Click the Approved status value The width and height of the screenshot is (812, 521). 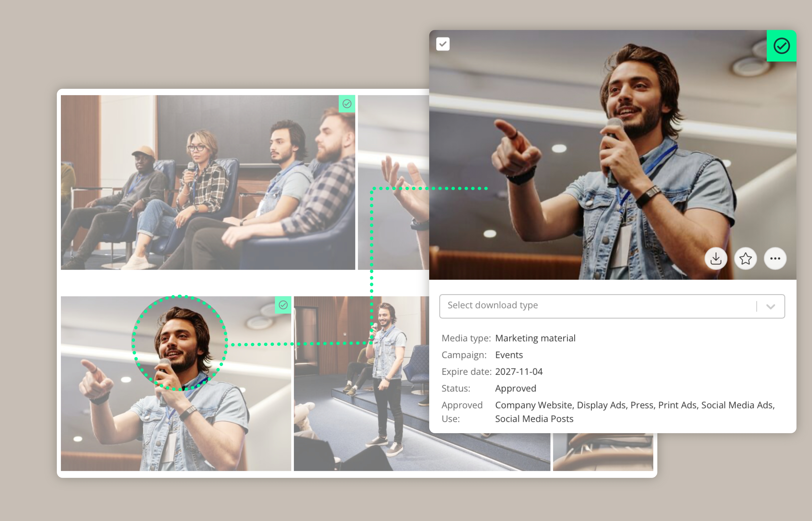(516, 388)
